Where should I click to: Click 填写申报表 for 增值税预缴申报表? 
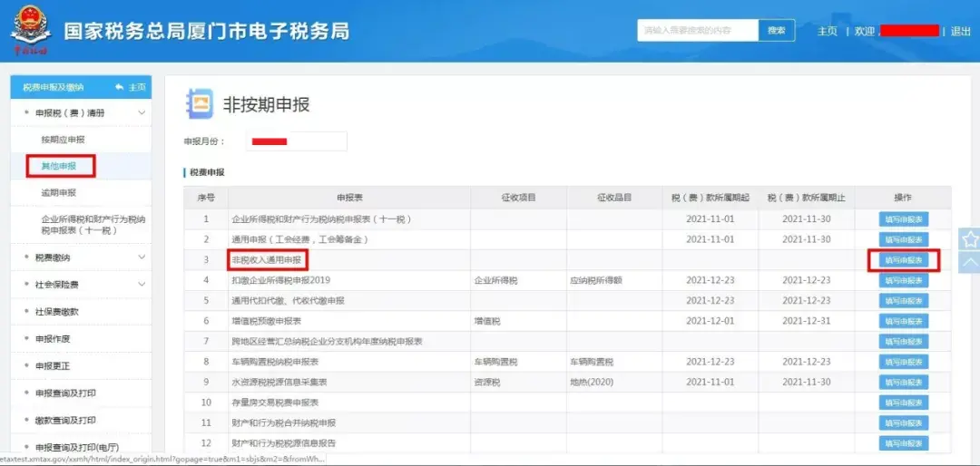coord(903,321)
